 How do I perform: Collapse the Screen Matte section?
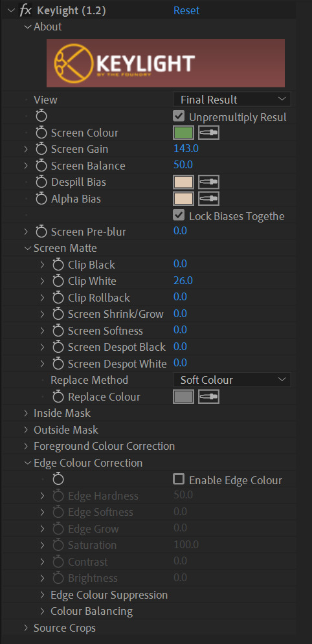coord(27,249)
